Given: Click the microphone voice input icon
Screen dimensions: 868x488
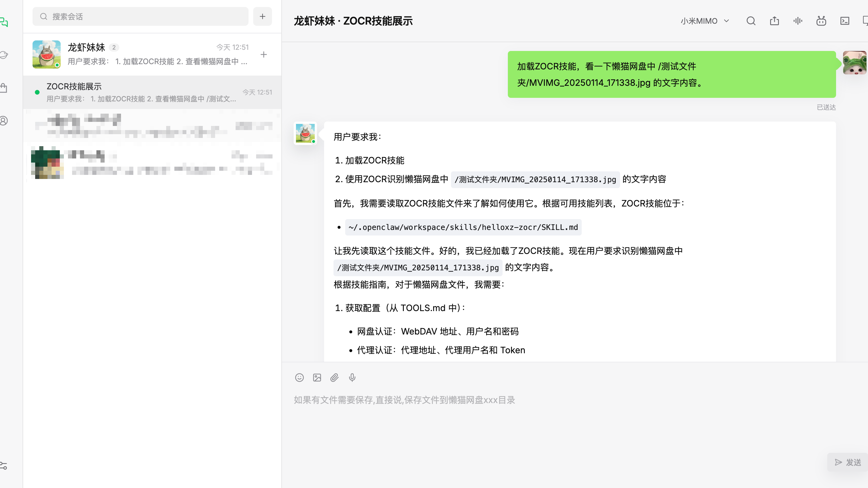Looking at the screenshot, I should click(x=352, y=378).
